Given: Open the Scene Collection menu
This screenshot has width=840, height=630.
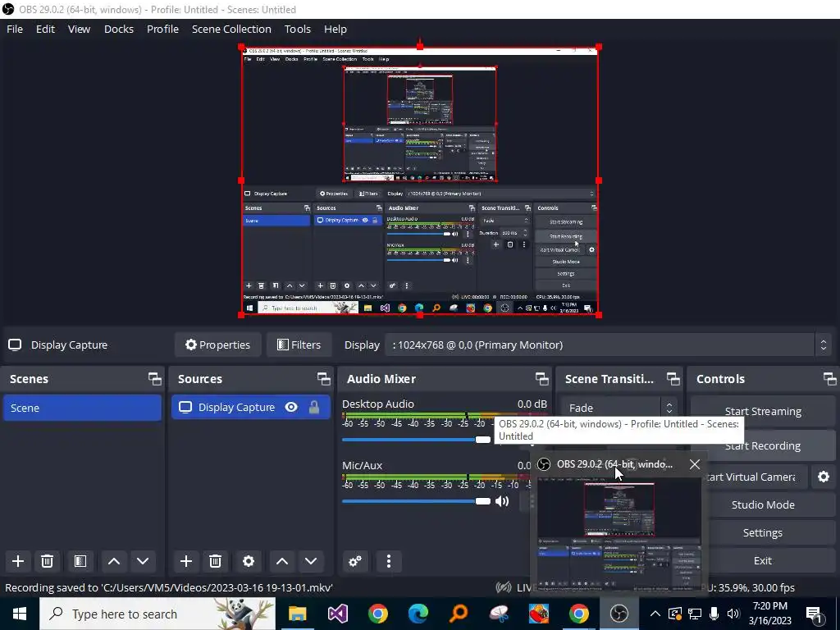Looking at the screenshot, I should [x=231, y=29].
